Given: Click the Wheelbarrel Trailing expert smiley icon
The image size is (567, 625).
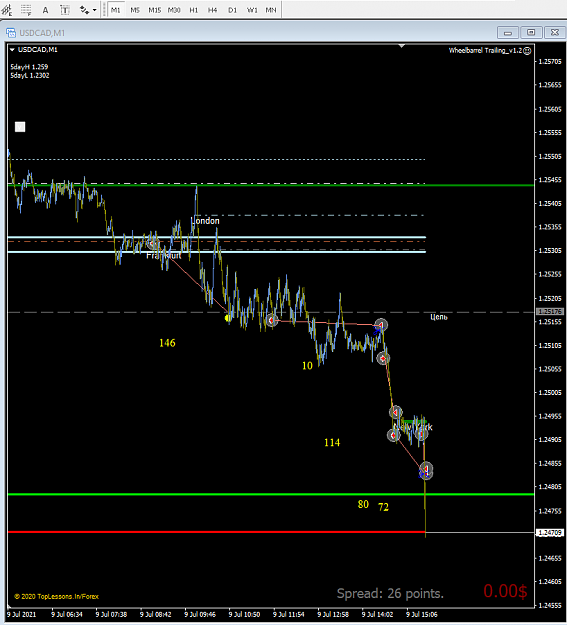Looking at the screenshot, I should pos(527,51).
